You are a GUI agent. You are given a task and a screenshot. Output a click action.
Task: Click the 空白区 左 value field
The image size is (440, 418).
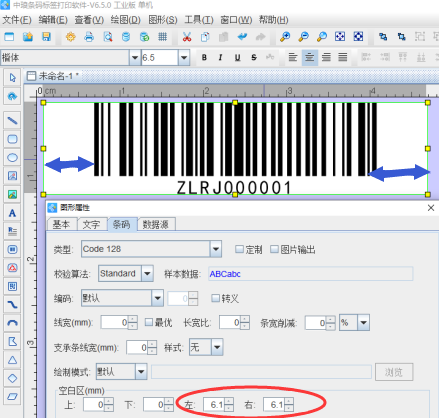pos(214,405)
